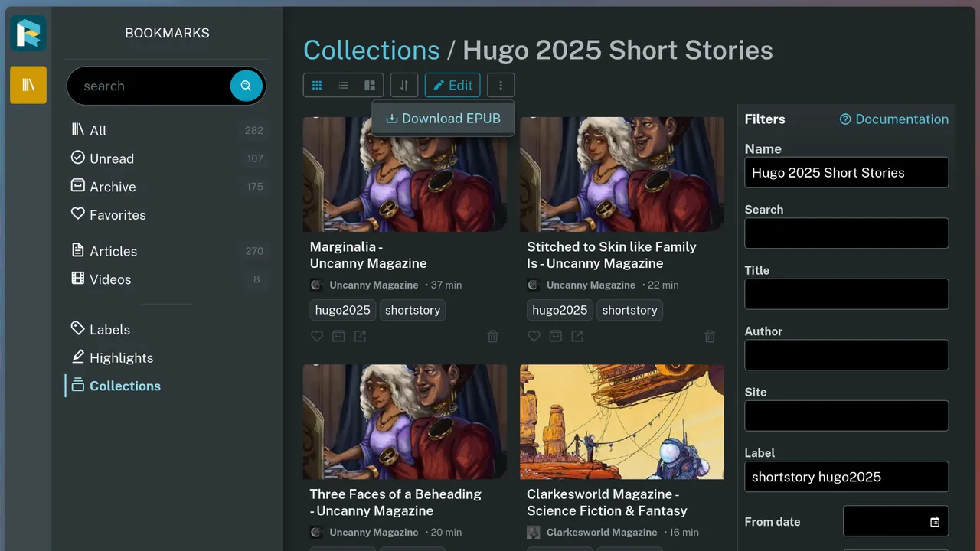This screenshot has height=551, width=980.
Task: Open original link for Stitched to Skin
Action: pos(577,336)
